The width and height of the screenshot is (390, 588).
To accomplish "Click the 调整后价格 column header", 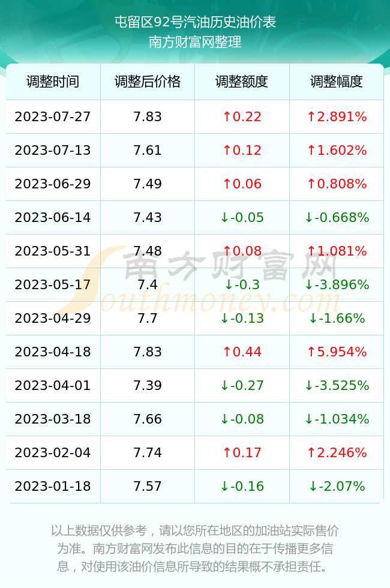I will [x=148, y=82].
